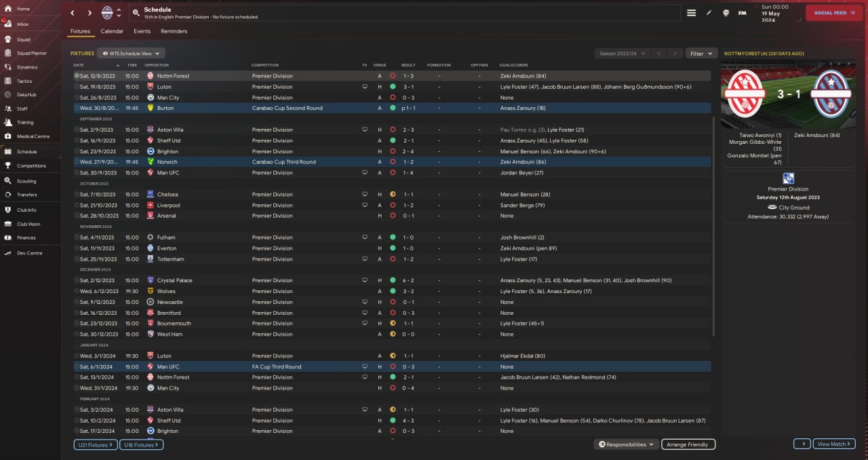Switch to the Reminders tab
This screenshot has height=460, width=868.
(174, 31)
